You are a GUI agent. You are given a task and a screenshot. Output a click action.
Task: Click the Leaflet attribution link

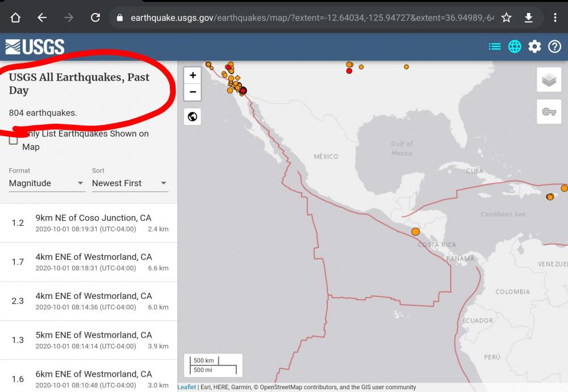coord(186,387)
